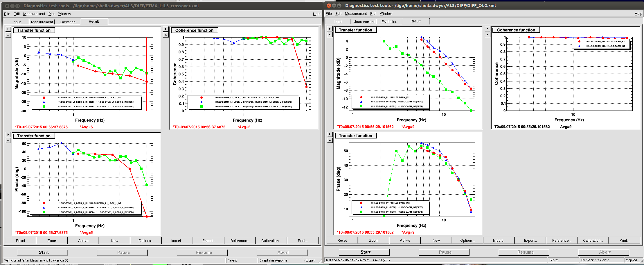Click Start in DIFF_OLG window
Screen dimensions: 644x265
pyautogui.click(x=364, y=252)
